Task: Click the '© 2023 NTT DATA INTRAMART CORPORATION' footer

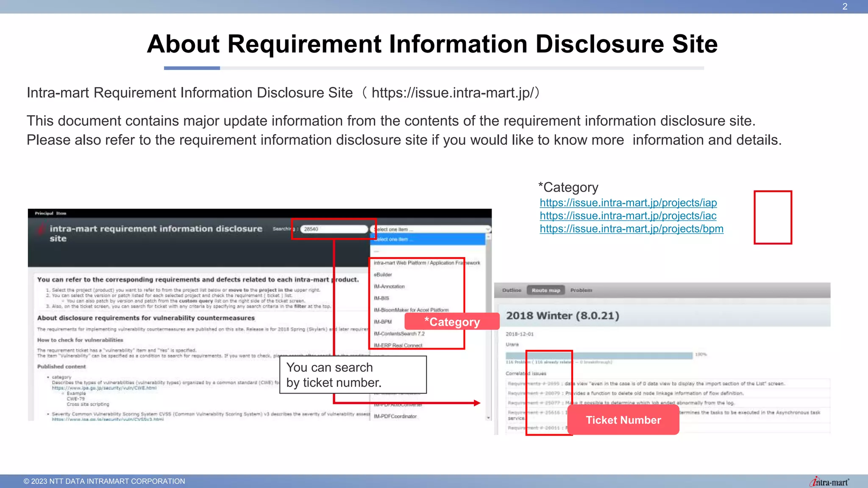Action: tap(104, 482)
